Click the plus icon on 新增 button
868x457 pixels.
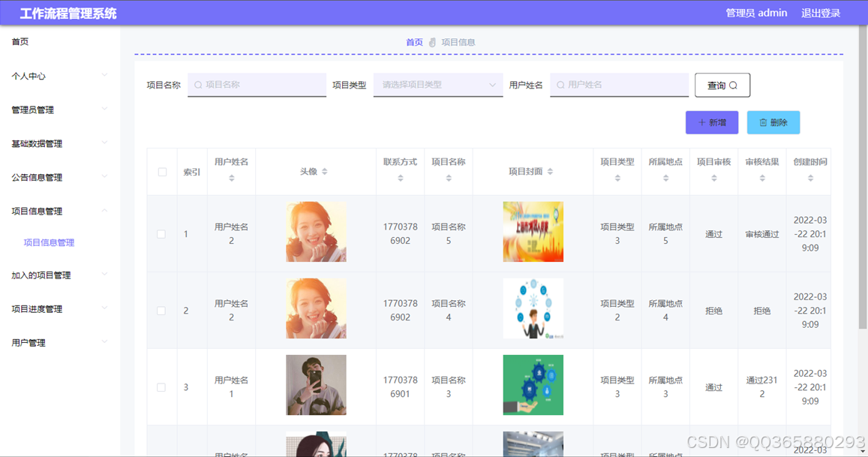(702, 122)
